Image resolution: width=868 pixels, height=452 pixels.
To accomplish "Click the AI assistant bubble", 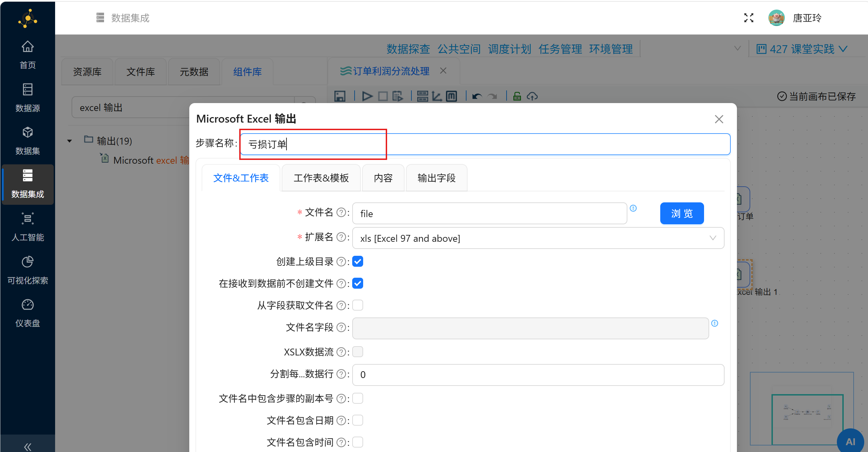I will pyautogui.click(x=850, y=442).
